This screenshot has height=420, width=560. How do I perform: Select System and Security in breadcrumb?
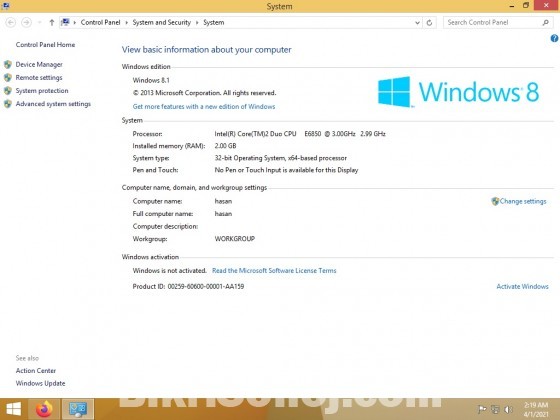[x=162, y=22]
